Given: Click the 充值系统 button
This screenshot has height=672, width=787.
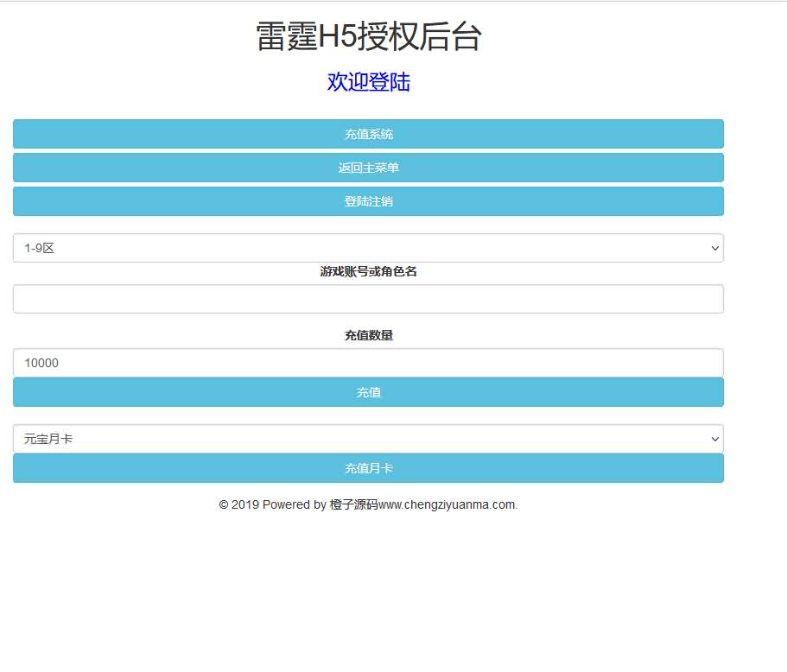Looking at the screenshot, I should tap(368, 134).
